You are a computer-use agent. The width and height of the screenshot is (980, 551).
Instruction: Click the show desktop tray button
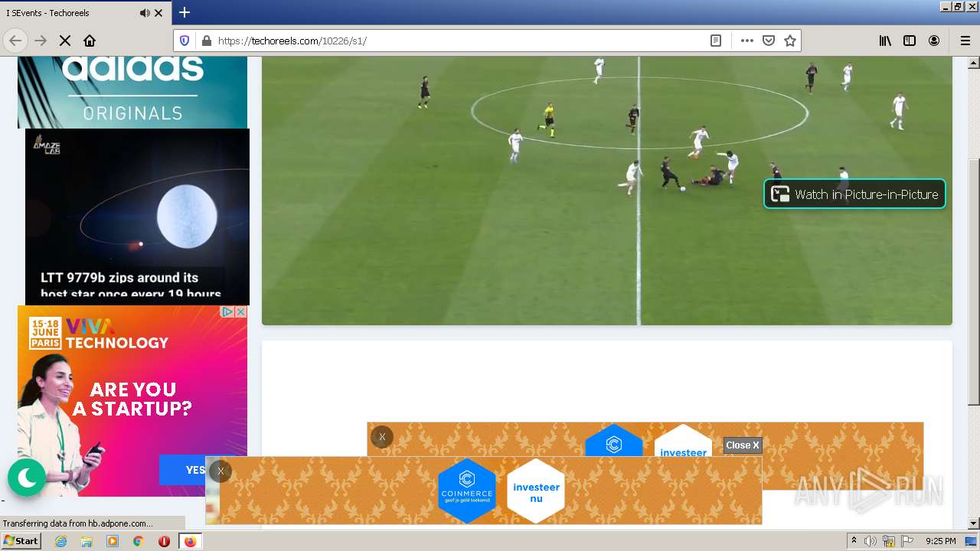pos(972,541)
